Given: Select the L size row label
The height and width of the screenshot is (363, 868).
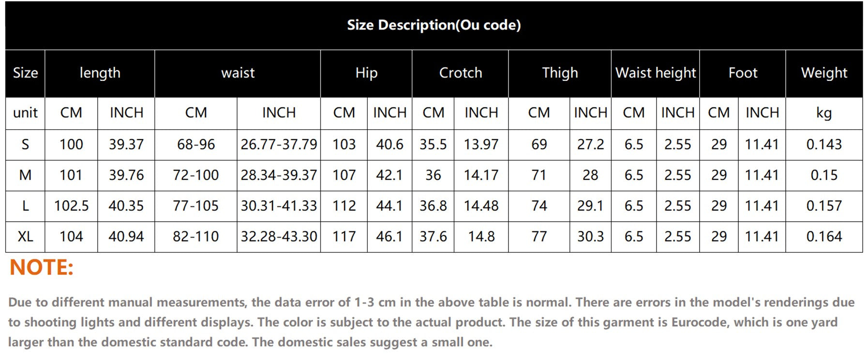Looking at the screenshot, I should click(25, 206).
